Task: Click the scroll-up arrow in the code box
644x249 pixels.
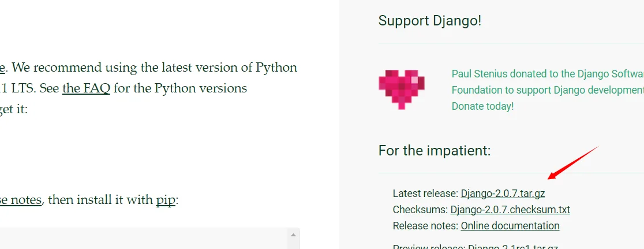Action: point(293,235)
